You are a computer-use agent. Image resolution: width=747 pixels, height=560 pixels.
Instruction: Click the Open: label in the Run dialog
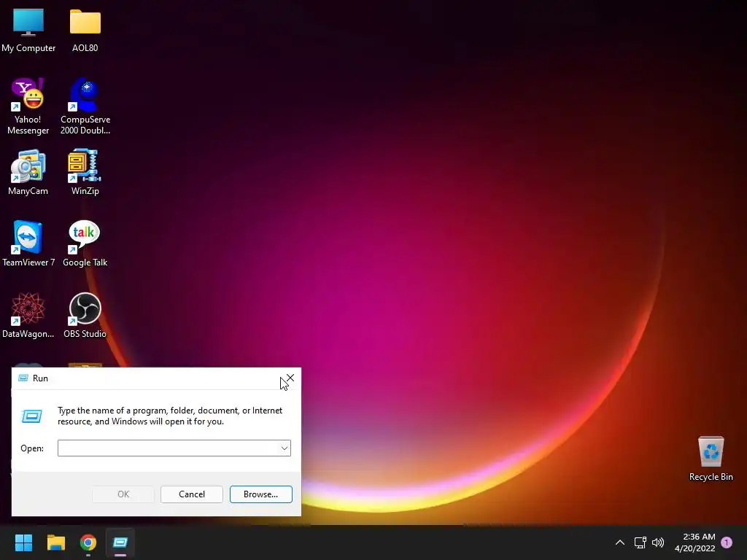click(32, 448)
